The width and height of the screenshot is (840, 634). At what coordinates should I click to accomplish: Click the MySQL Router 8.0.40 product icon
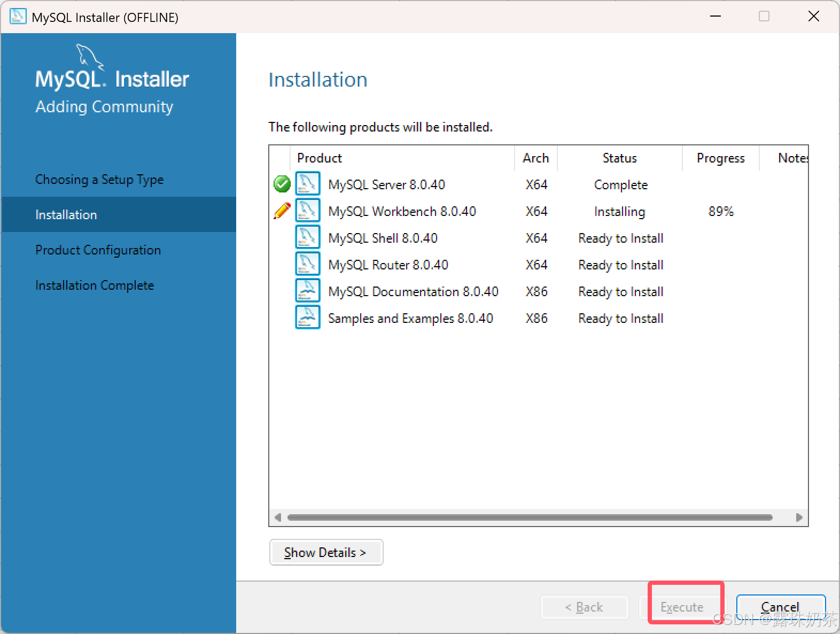click(308, 264)
